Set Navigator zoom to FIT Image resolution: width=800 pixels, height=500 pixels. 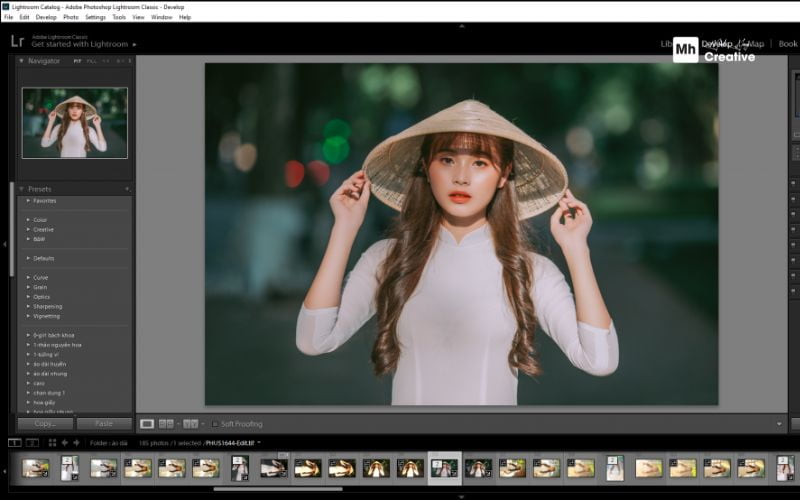77,61
